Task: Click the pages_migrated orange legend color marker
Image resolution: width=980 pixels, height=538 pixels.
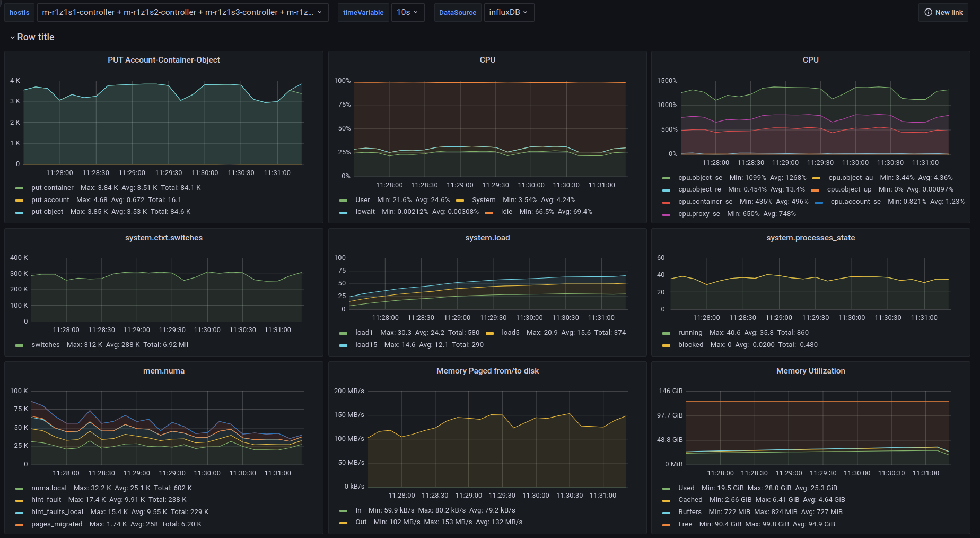Action: coord(20,525)
